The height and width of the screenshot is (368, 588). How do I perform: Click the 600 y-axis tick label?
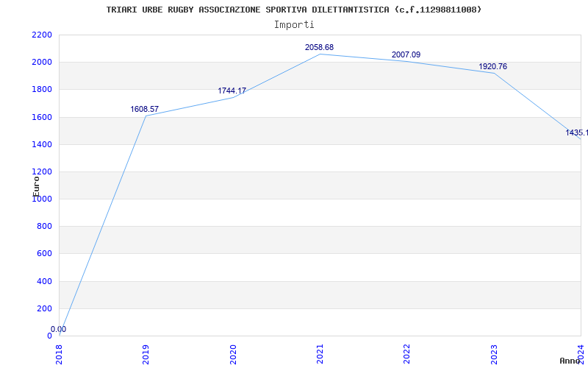44,254
